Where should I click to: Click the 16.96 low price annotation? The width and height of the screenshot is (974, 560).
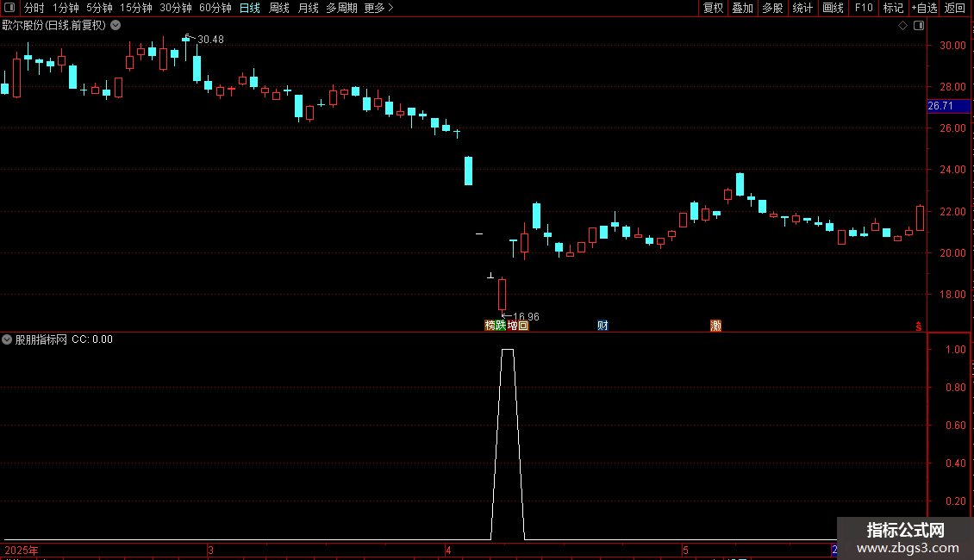(x=526, y=317)
